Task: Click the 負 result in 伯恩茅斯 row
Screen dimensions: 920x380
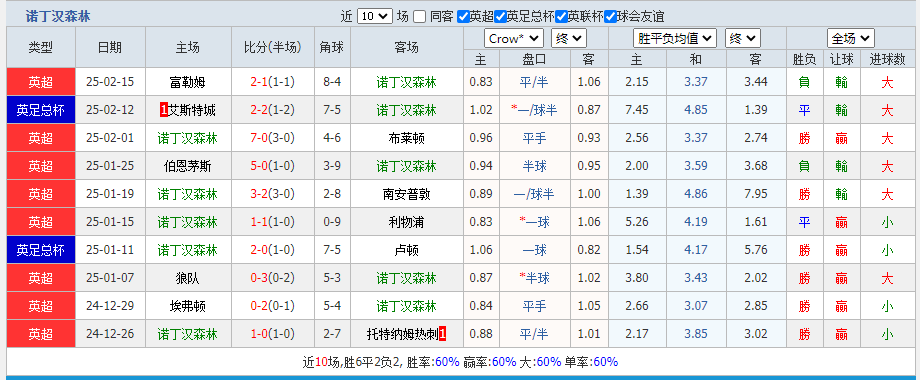Action: tap(804, 167)
